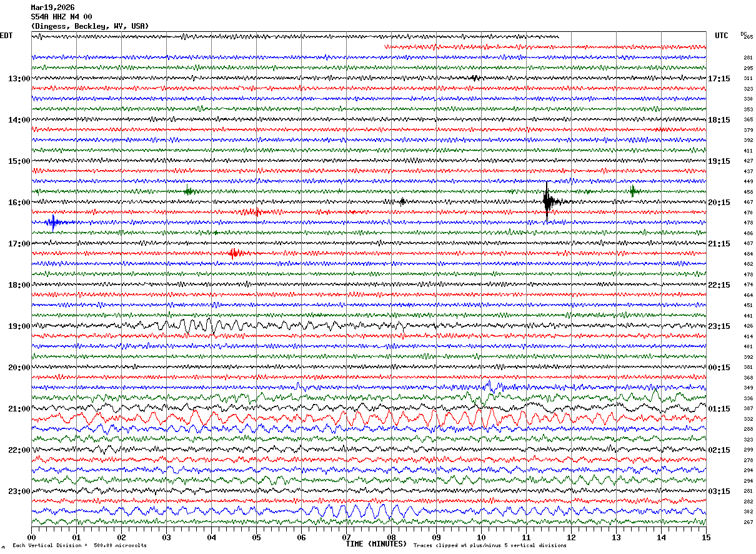The image size is (756, 554).
Task: Click the DC offset value 311
Action: [x=748, y=78]
